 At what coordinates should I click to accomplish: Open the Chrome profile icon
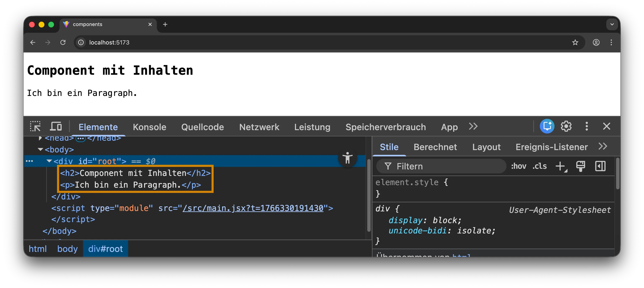pos(596,43)
